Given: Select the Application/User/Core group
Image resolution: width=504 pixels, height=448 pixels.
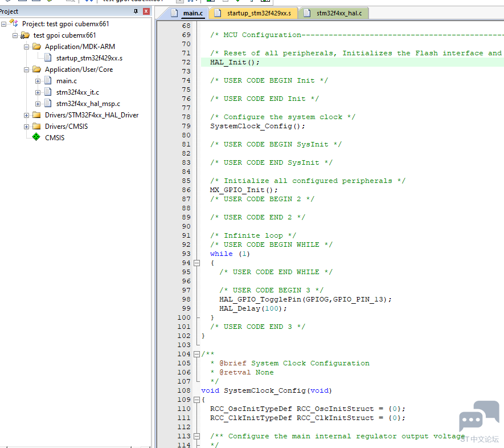Looking at the screenshot, I should pos(79,70).
